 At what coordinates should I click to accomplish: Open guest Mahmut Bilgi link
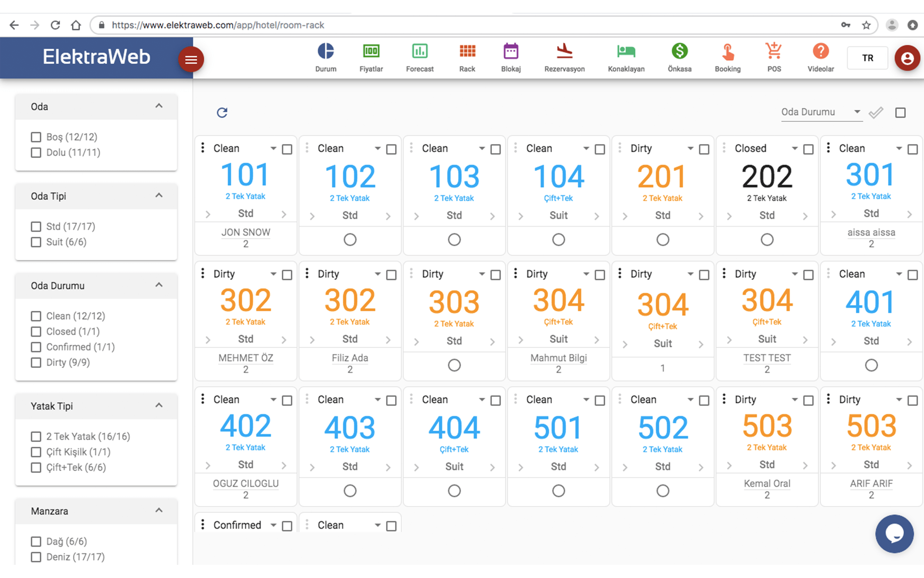[x=558, y=358]
